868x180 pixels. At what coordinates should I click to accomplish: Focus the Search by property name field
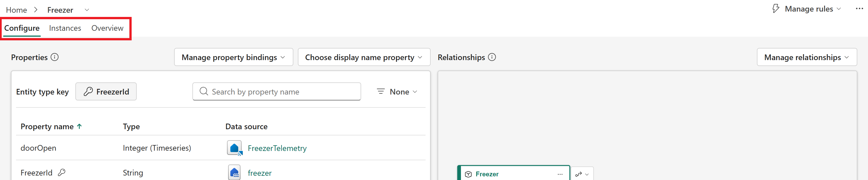(277, 91)
